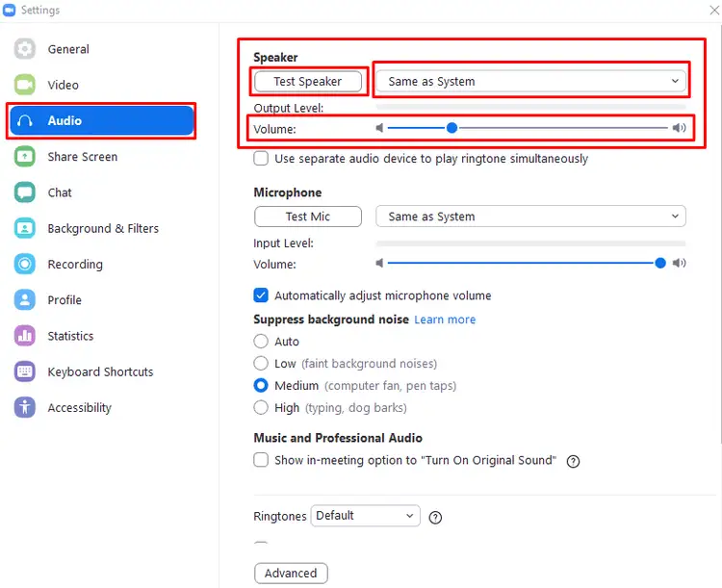Image resolution: width=722 pixels, height=588 pixels.
Task: Click the Test Mic button
Action: click(308, 217)
